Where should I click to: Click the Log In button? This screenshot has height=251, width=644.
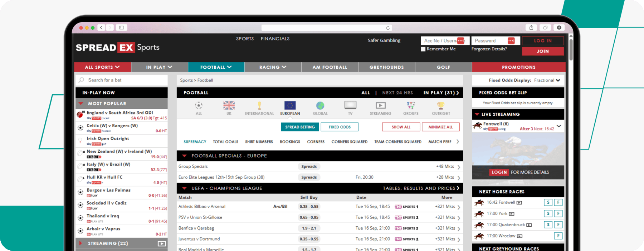(x=543, y=41)
